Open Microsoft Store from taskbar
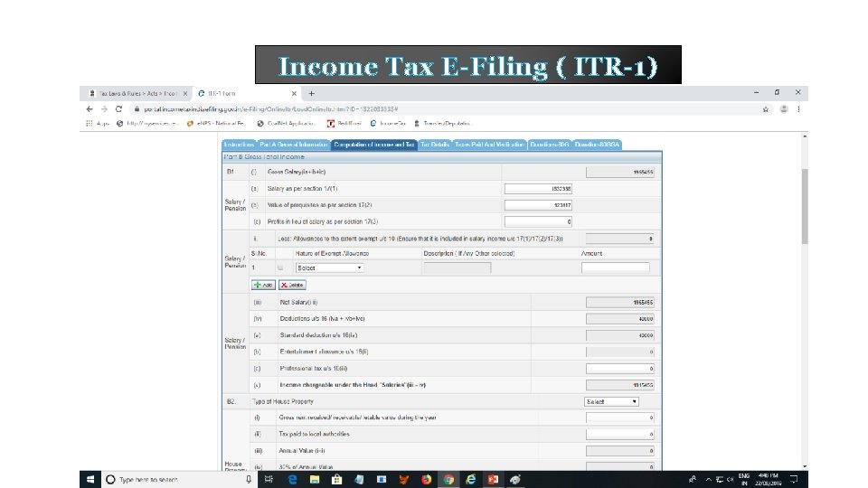 pyautogui.click(x=336, y=480)
